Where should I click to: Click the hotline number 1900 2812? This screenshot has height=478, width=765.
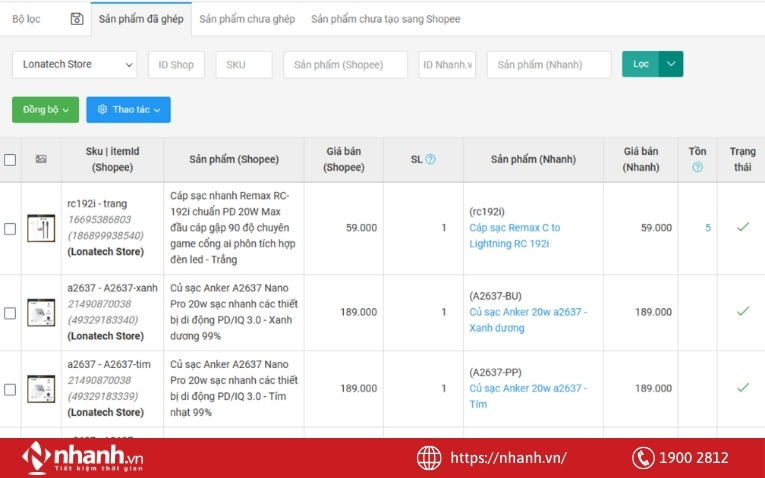tap(693, 458)
